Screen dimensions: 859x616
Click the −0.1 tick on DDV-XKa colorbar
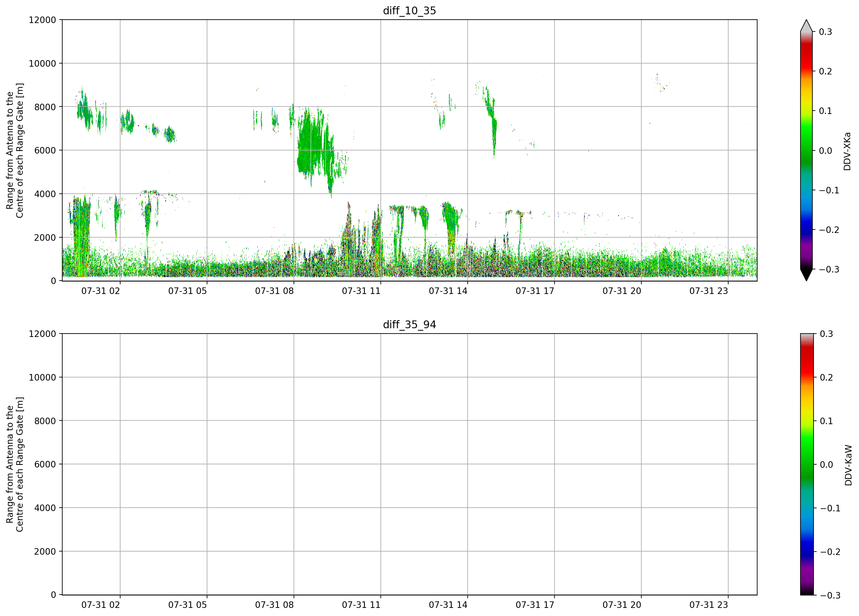click(x=829, y=191)
